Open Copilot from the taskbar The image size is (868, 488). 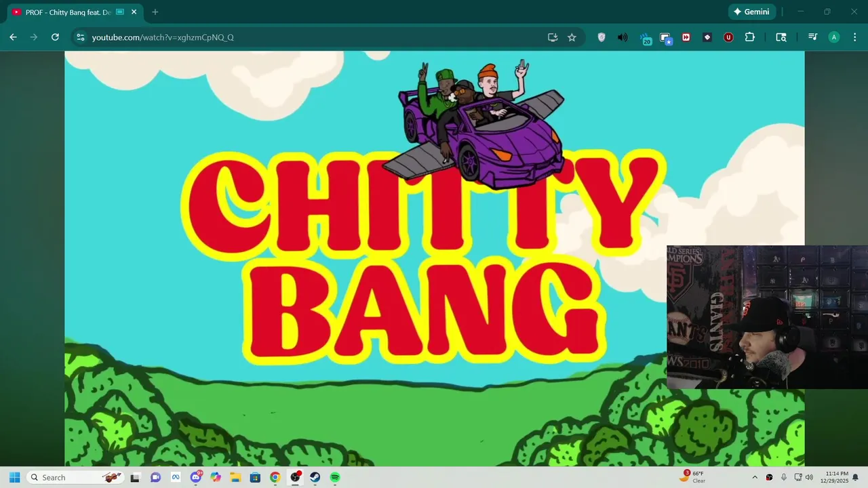(x=216, y=477)
